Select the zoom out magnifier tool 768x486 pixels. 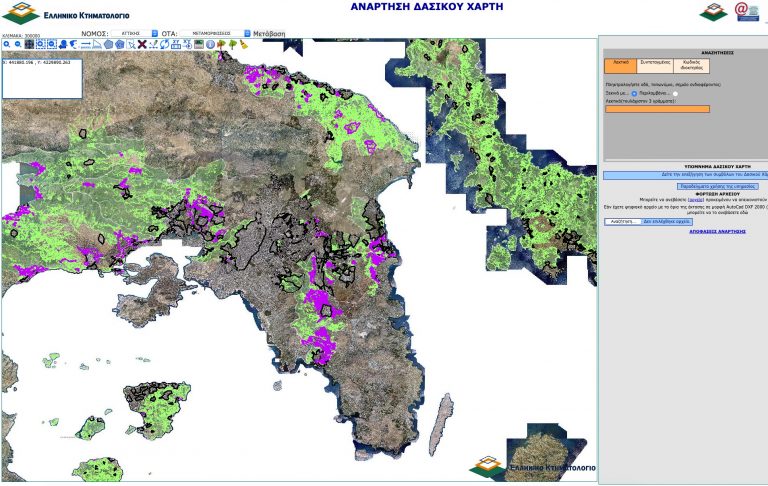click(18, 44)
